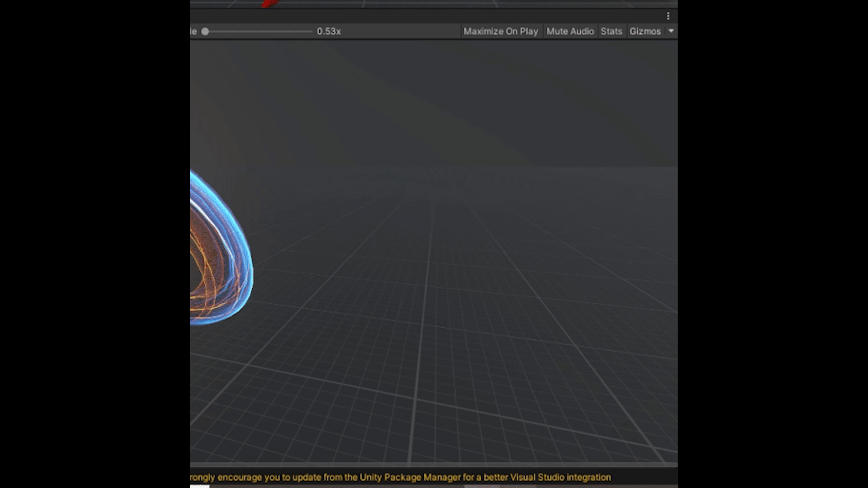Screen dimensions: 868x488
Task: Click the Scale slider's round handle
Action: [205, 32]
